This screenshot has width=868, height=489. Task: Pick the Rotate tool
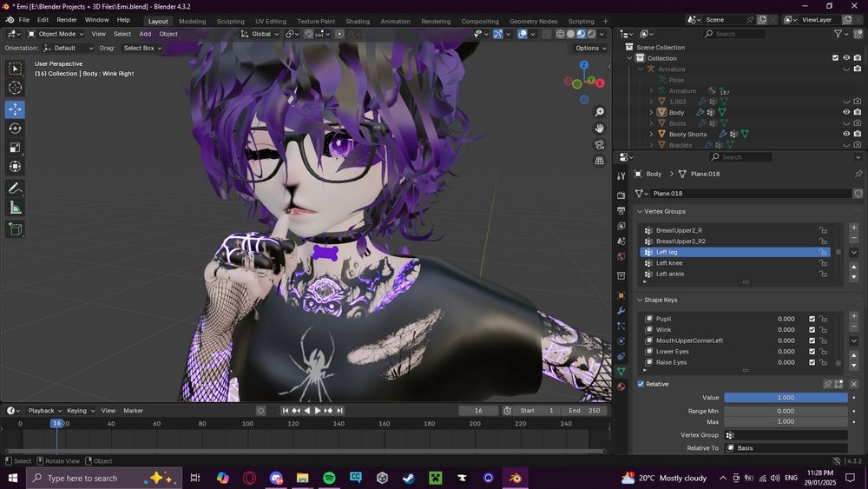15,129
